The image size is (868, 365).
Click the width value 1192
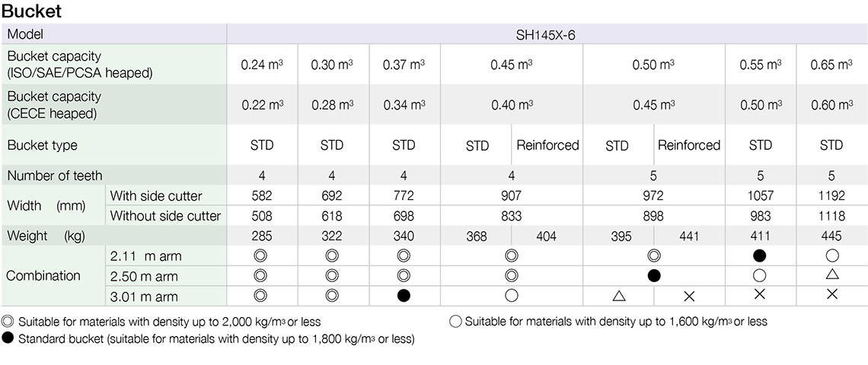tap(831, 196)
